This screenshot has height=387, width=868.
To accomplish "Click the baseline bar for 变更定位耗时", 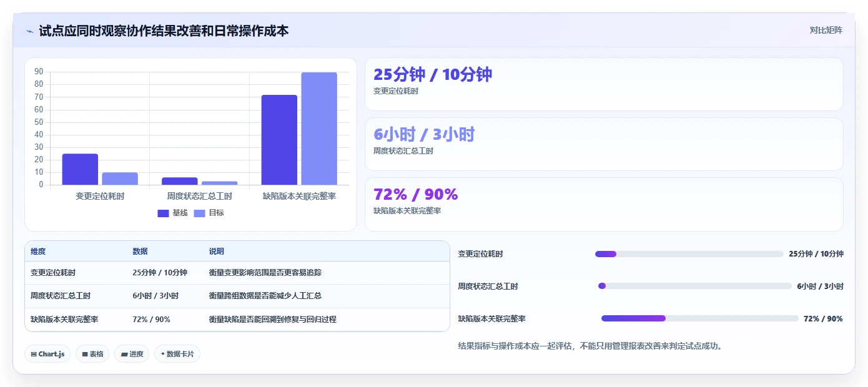I will (x=80, y=169).
